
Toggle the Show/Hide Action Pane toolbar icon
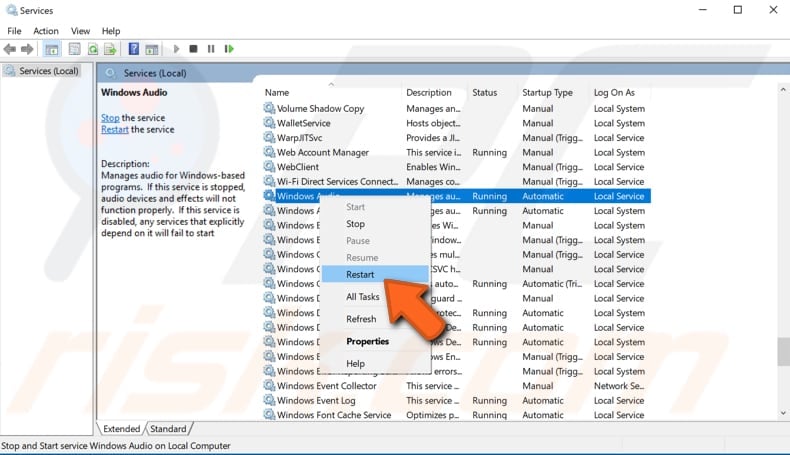(x=152, y=49)
